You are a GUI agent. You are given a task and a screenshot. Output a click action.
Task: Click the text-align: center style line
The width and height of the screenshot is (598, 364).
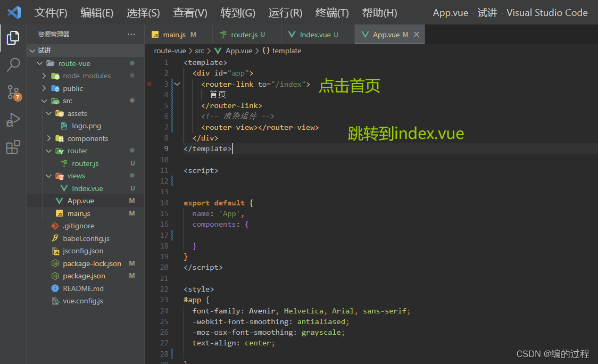234,343
